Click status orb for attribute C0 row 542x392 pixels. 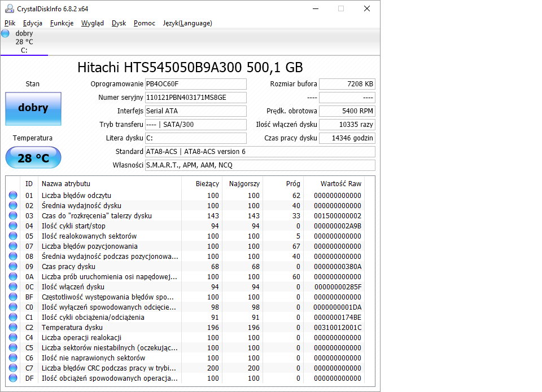[13, 307]
